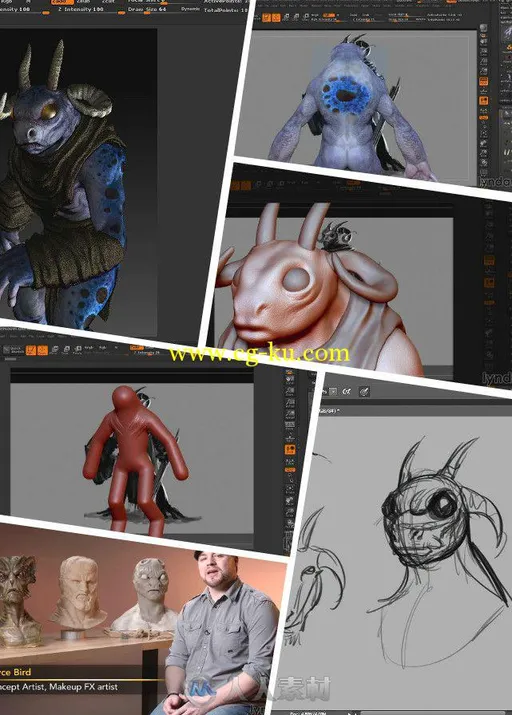The image size is (512, 715).
Task: Toggle orange Xyz rotation button in back-view shelf
Action: point(484,118)
